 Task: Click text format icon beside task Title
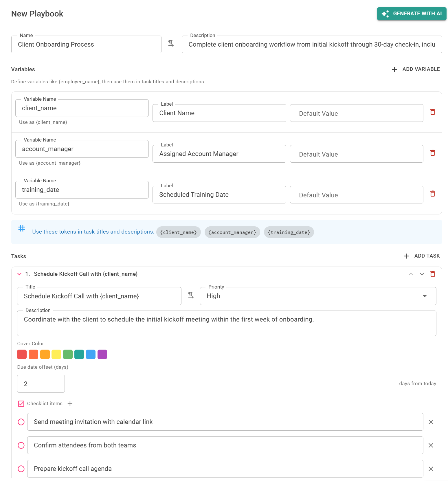[191, 295]
